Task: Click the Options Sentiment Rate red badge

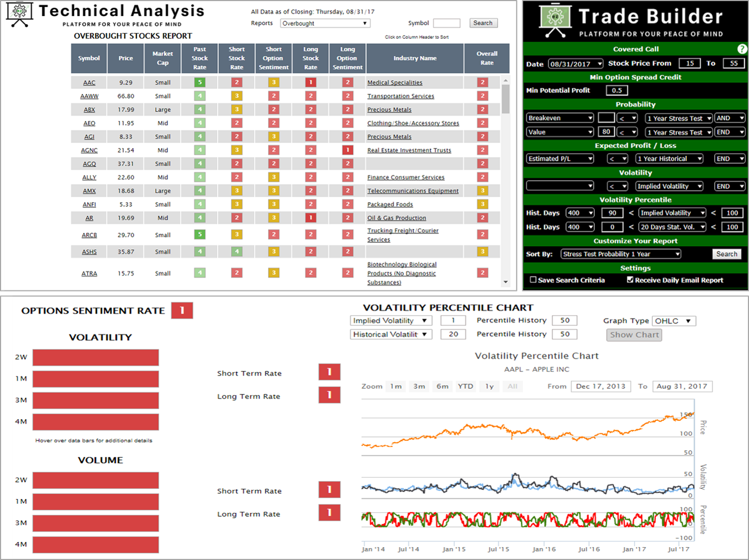Action: (x=182, y=311)
